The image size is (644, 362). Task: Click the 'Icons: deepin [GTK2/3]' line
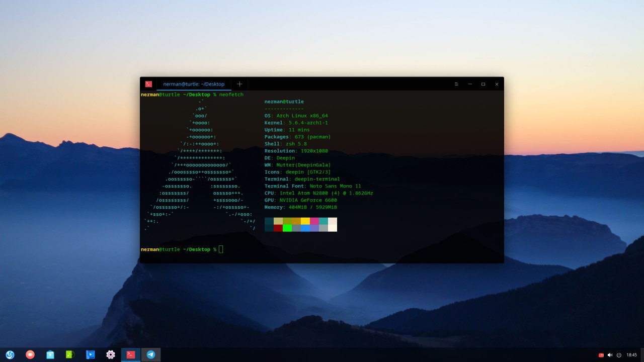point(298,172)
